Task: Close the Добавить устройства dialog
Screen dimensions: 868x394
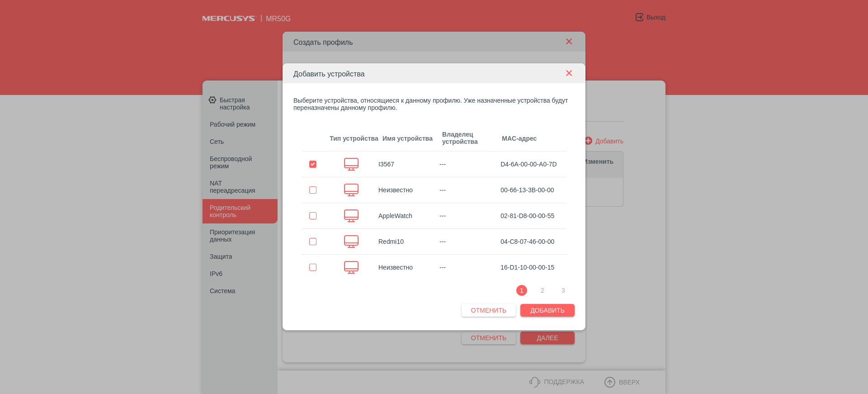Action: click(569, 73)
